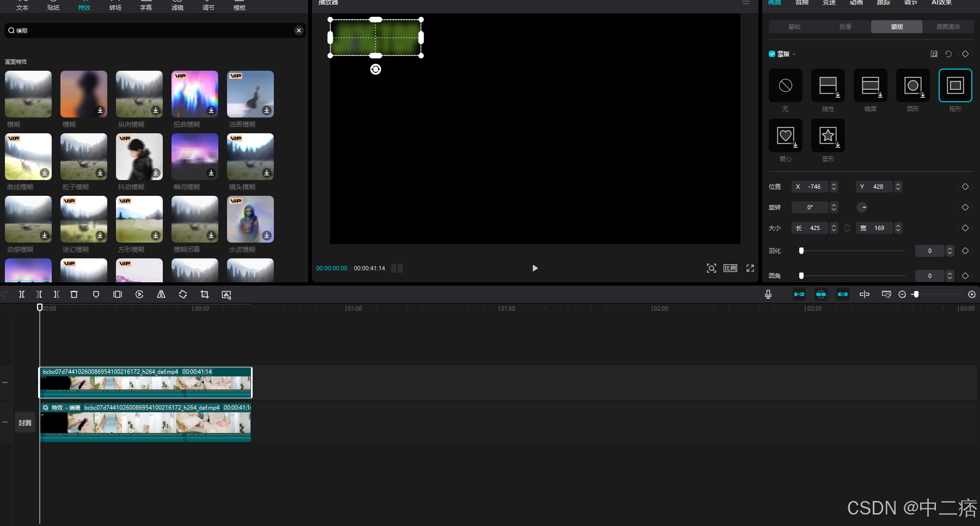Click the trim-left (delete left of playhead) tool
This screenshot has width=980, height=526.
point(39,294)
